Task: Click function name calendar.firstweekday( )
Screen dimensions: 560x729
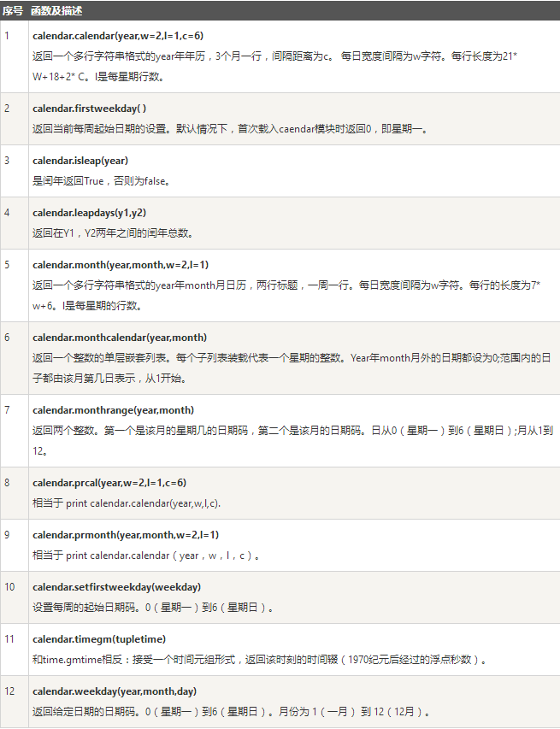Action: 89,109
